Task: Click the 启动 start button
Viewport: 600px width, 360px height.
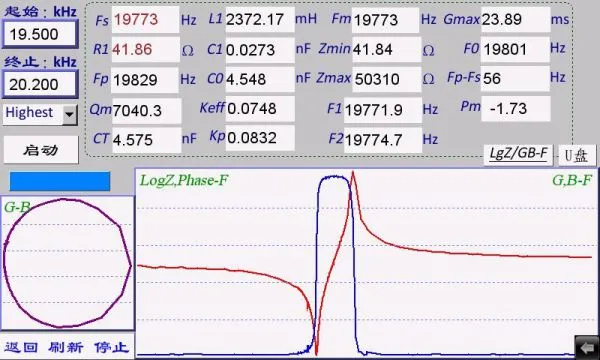Action: (x=41, y=150)
